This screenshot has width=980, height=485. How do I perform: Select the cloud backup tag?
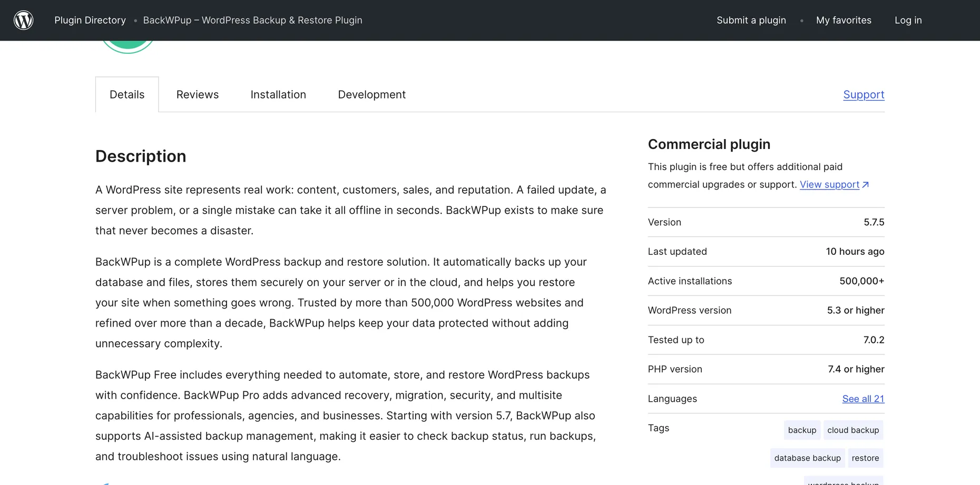pyautogui.click(x=853, y=430)
